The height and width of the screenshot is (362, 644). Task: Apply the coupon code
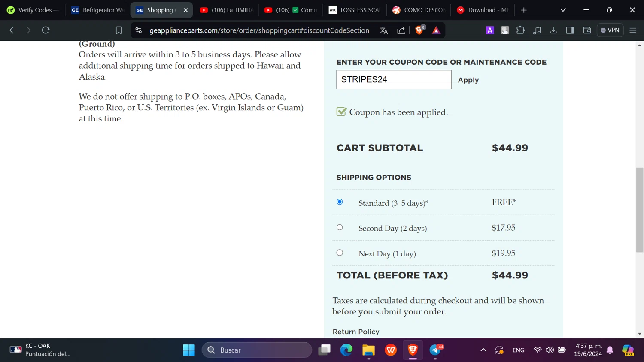pyautogui.click(x=468, y=80)
